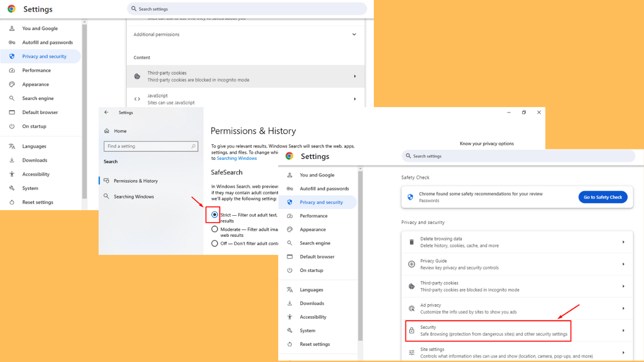Open Appearance in Safety Check window sidebar
The width and height of the screenshot is (644, 362).
coord(317,229)
